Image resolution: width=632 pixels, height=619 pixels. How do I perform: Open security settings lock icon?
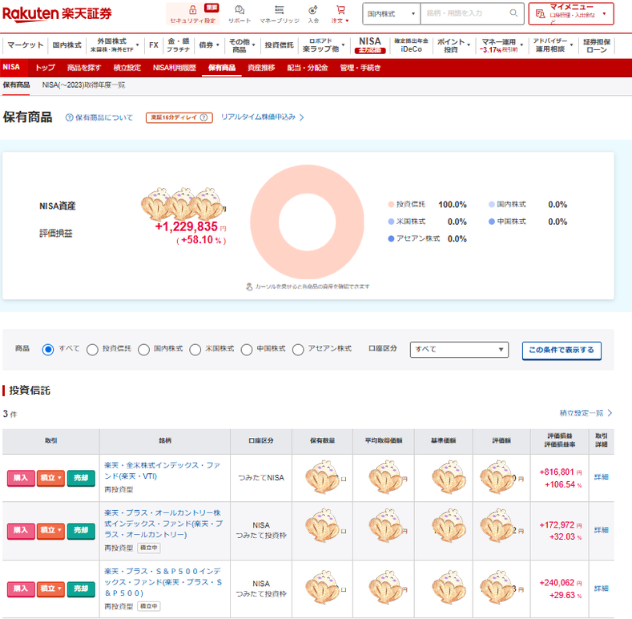click(x=193, y=10)
